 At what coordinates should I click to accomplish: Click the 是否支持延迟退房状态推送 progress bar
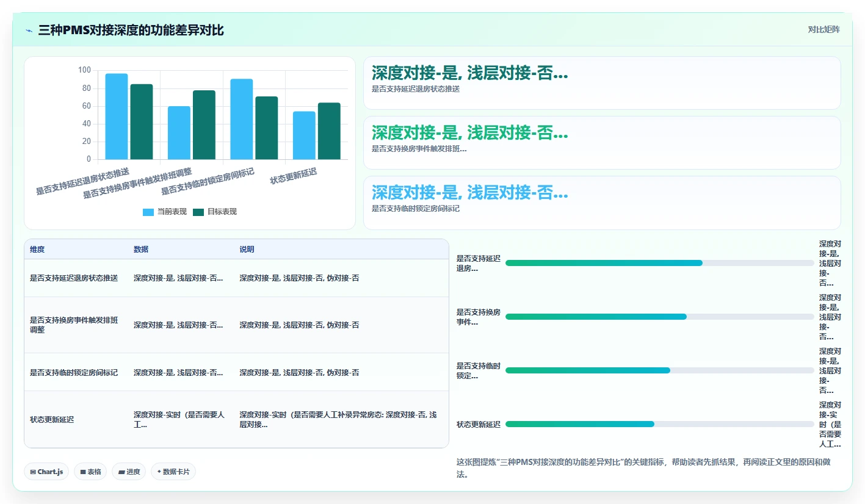(x=660, y=263)
